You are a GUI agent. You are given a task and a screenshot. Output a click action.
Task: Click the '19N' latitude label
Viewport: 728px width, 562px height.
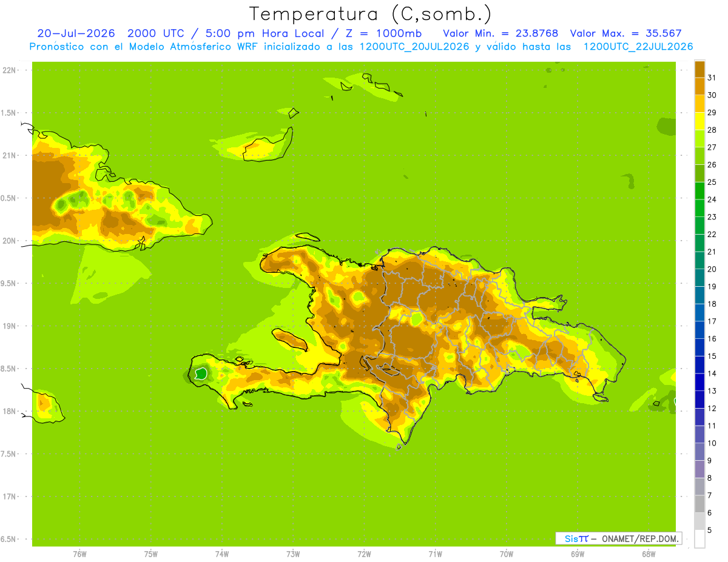[x=9, y=326]
